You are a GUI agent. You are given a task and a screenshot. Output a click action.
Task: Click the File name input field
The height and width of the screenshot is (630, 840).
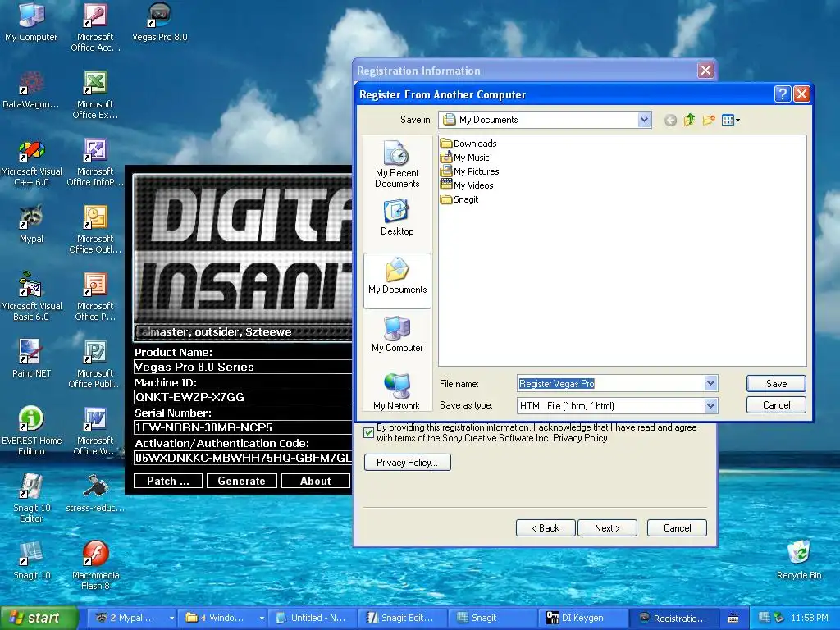click(x=610, y=384)
